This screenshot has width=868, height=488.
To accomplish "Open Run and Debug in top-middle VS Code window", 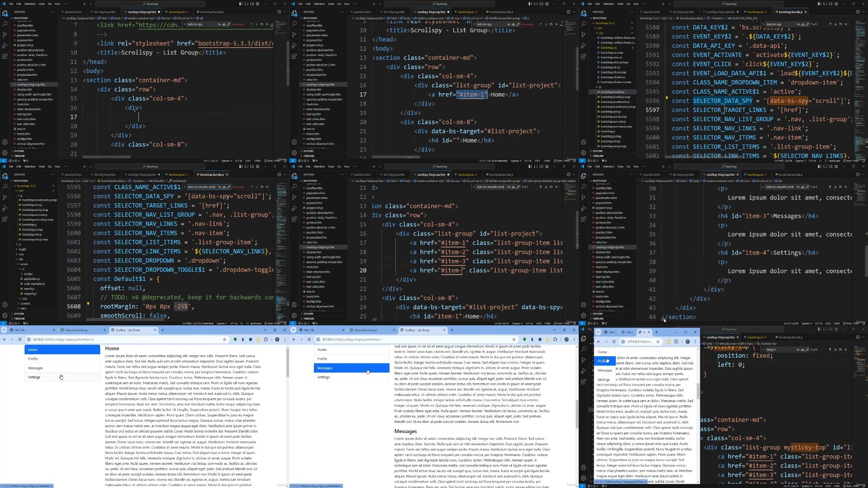I will tap(294, 45).
